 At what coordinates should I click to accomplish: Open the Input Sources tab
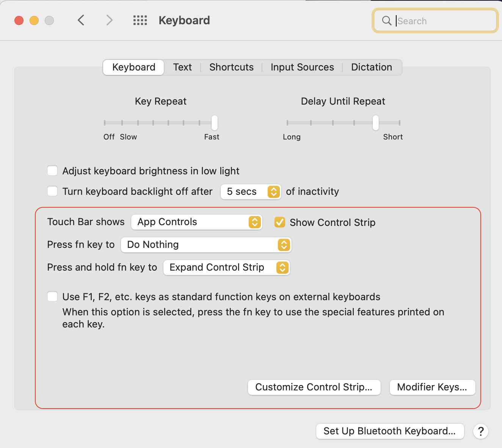point(302,67)
